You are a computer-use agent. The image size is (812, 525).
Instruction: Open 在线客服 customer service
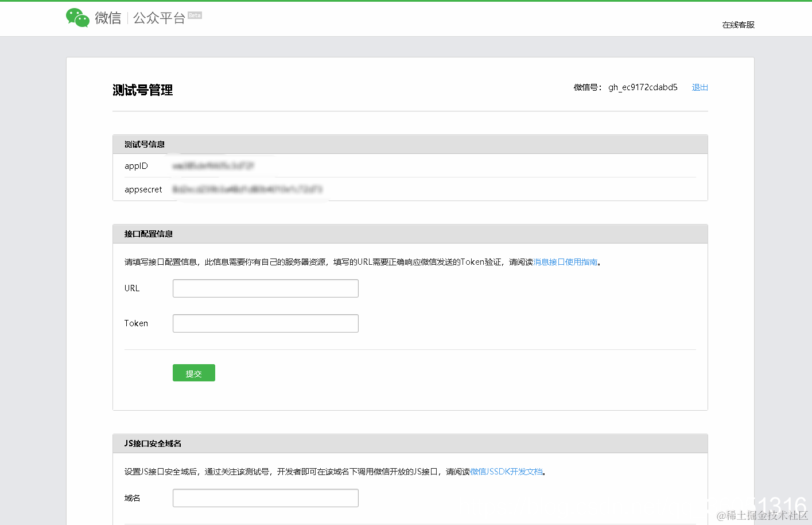(737, 25)
